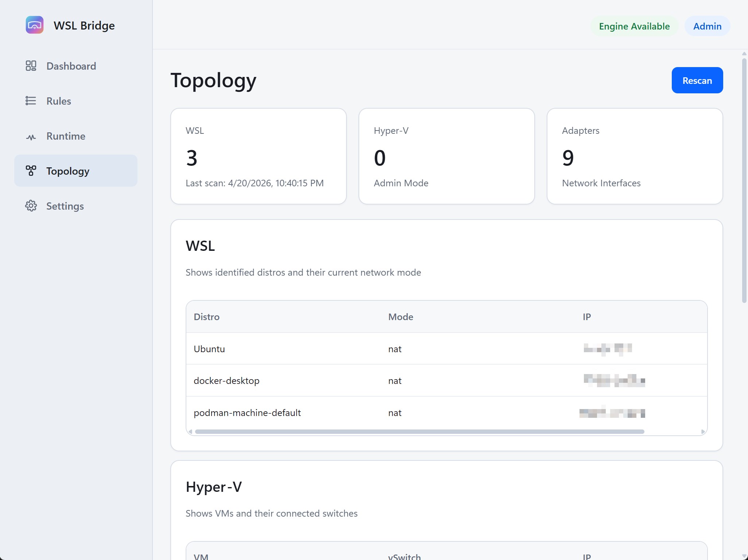Select the Adapters count summary card

(x=635, y=156)
